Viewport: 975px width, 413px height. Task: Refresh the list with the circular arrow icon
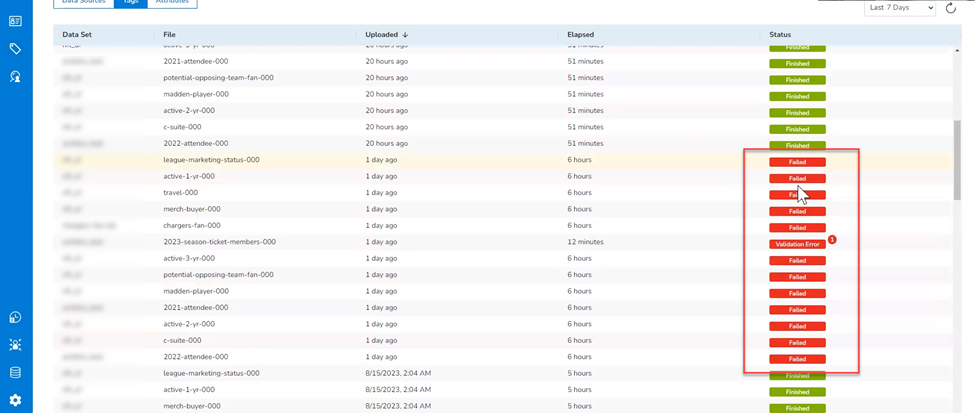951,8
